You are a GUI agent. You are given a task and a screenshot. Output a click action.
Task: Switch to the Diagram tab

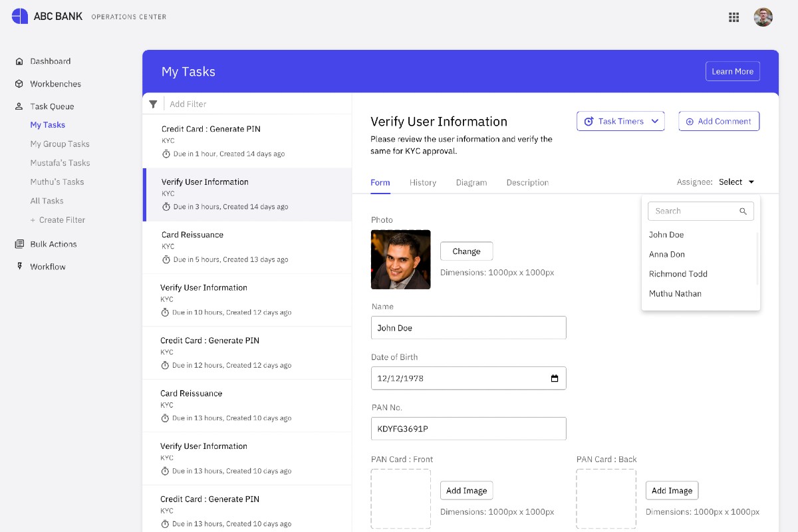pos(471,182)
